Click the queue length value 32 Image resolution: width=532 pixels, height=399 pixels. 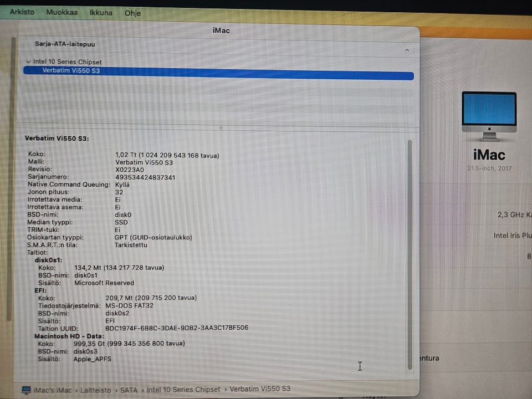pos(119,192)
